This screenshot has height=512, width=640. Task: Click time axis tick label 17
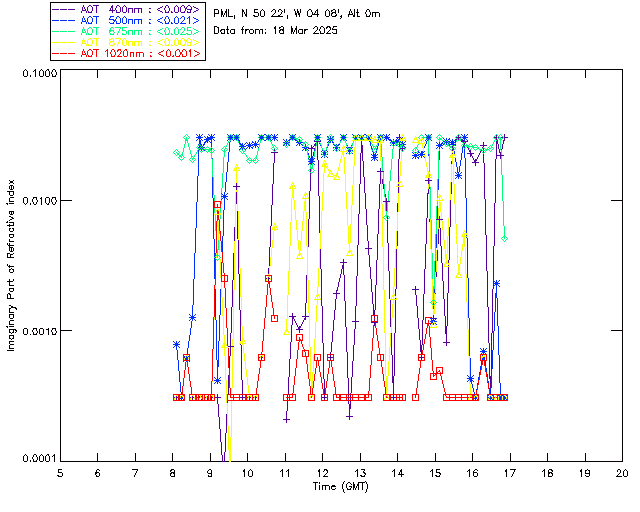coord(510,473)
